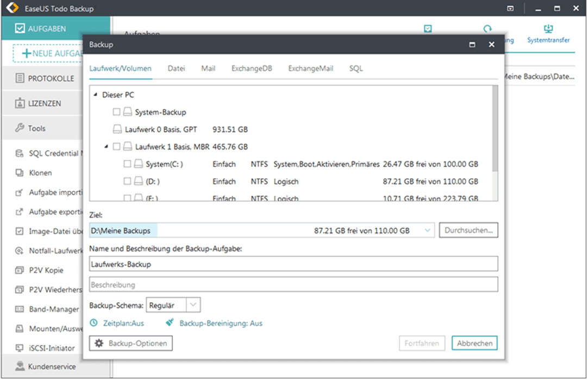Click the checkmark toolbar icon in main window
588x380 pixels.
428,28
